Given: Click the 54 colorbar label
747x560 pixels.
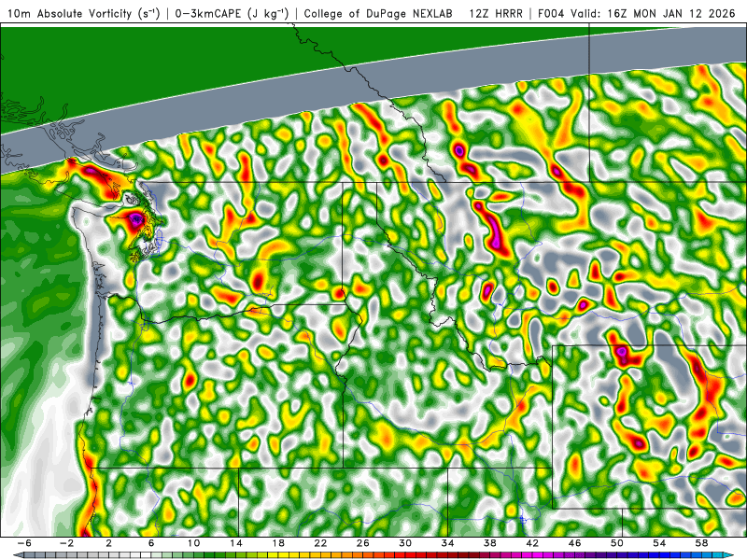Looking at the screenshot, I should pyautogui.click(x=659, y=543).
